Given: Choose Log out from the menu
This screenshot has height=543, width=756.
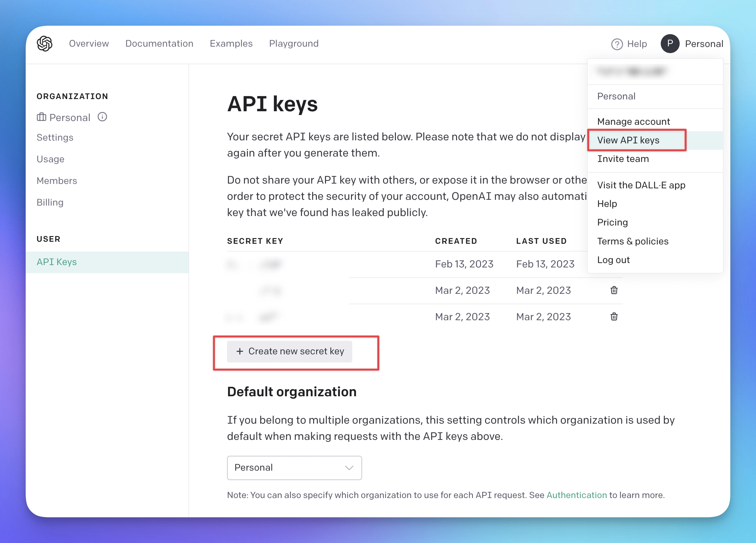Looking at the screenshot, I should pyautogui.click(x=655, y=260).
